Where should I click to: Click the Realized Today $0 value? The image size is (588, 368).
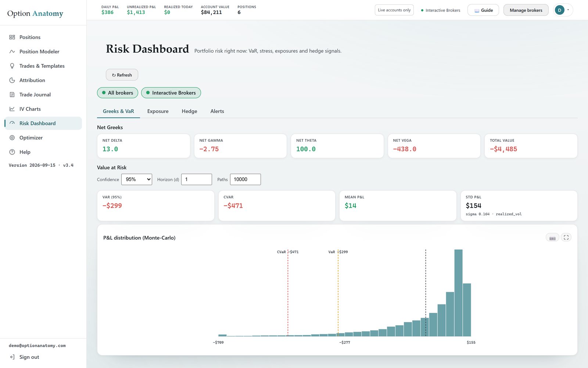pyautogui.click(x=167, y=12)
